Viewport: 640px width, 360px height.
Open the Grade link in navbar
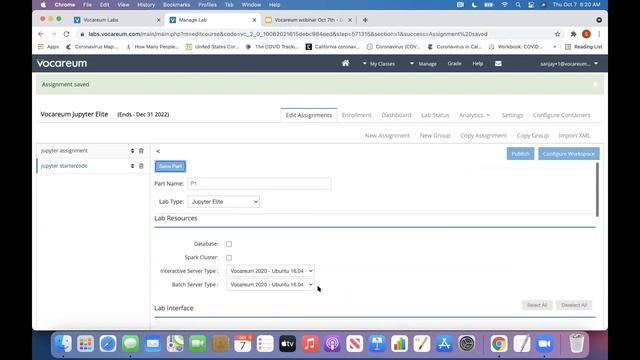point(454,64)
